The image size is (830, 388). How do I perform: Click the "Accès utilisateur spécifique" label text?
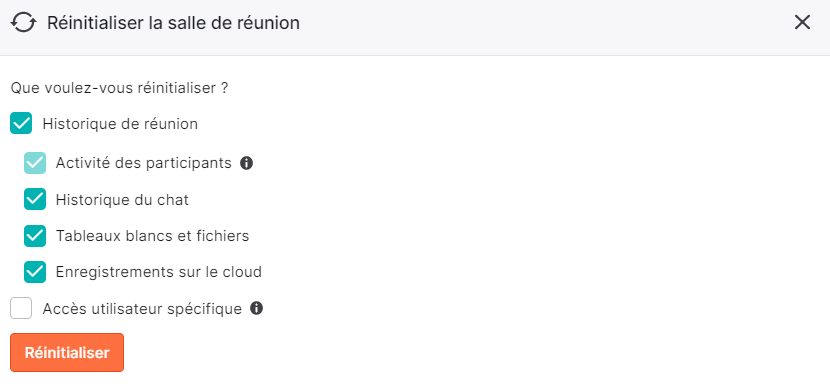(x=142, y=309)
